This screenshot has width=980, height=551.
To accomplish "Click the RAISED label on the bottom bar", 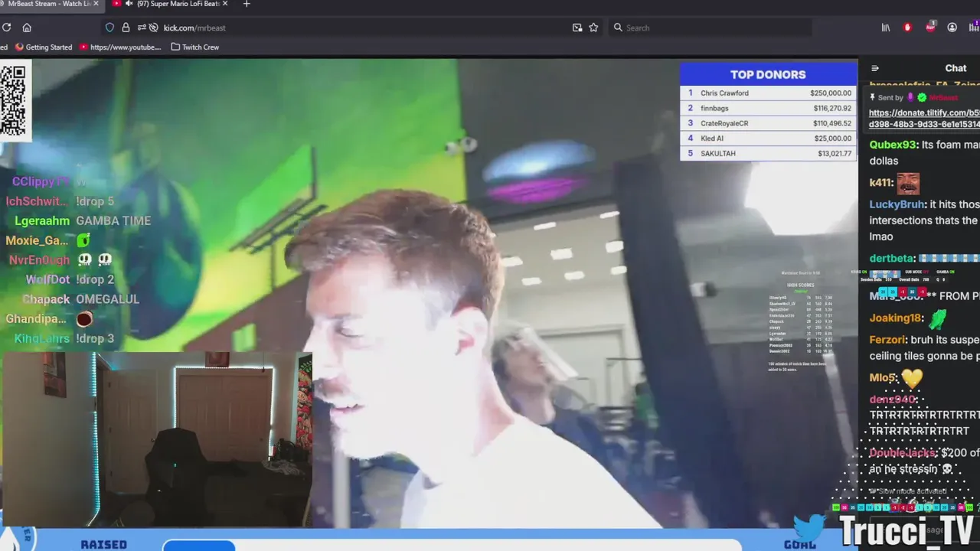I will click(104, 545).
